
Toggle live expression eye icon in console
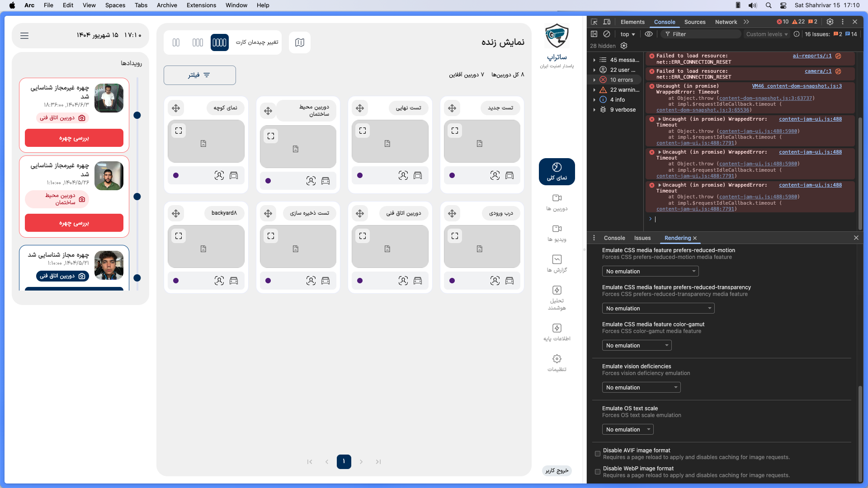click(x=649, y=34)
